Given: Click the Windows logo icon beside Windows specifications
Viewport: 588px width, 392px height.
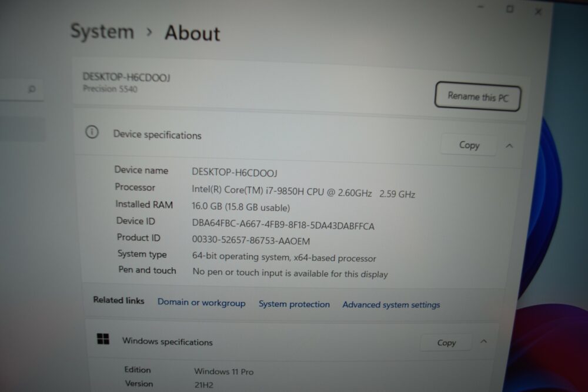Looking at the screenshot, I should pyautogui.click(x=103, y=339).
